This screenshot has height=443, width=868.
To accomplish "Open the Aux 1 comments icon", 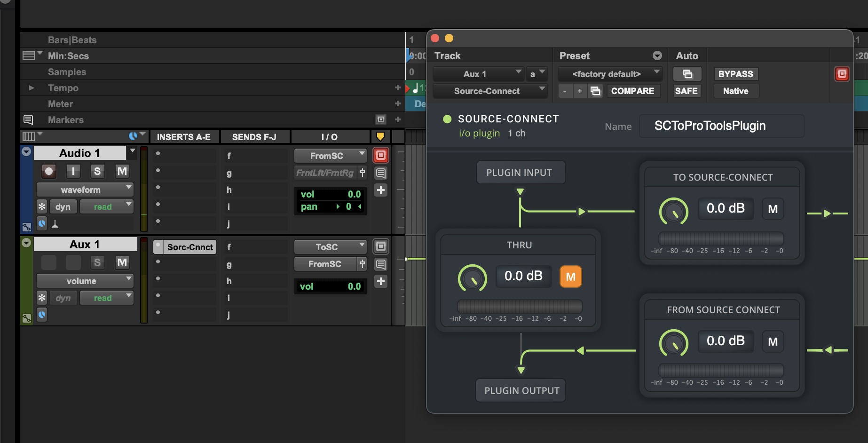I will 381,264.
